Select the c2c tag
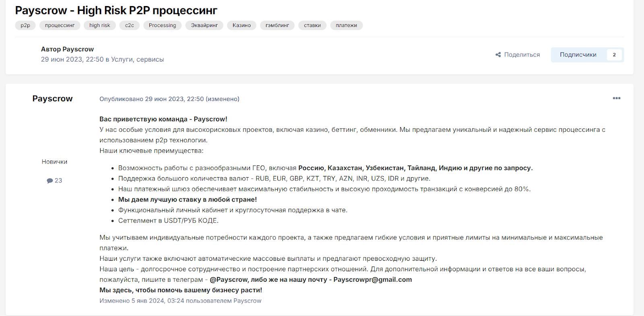 tap(129, 25)
